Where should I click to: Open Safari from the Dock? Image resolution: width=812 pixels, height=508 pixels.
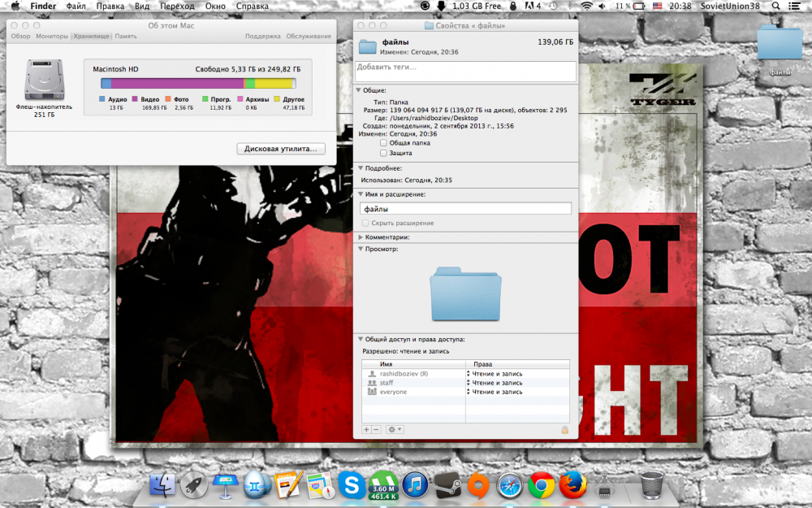pyautogui.click(x=510, y=485)
